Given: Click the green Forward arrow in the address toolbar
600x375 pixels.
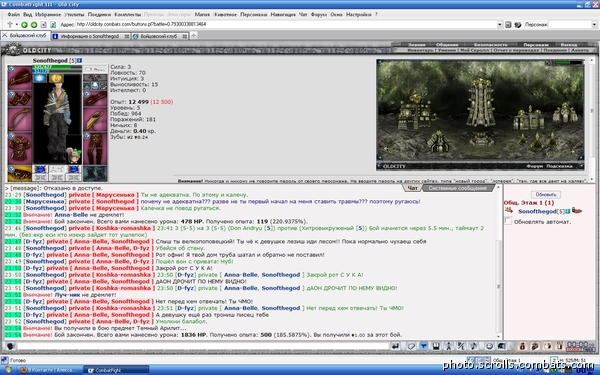Looking at the screenshot, I should [x=34, y=24].
